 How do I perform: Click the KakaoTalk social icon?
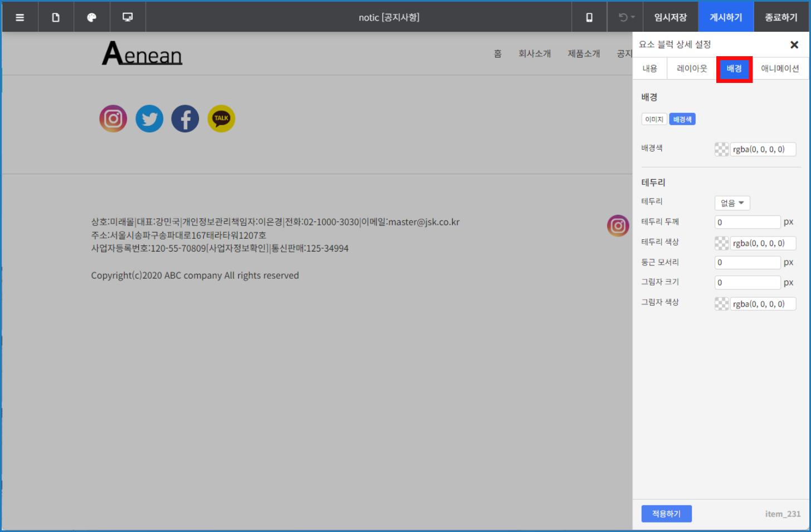221,118
